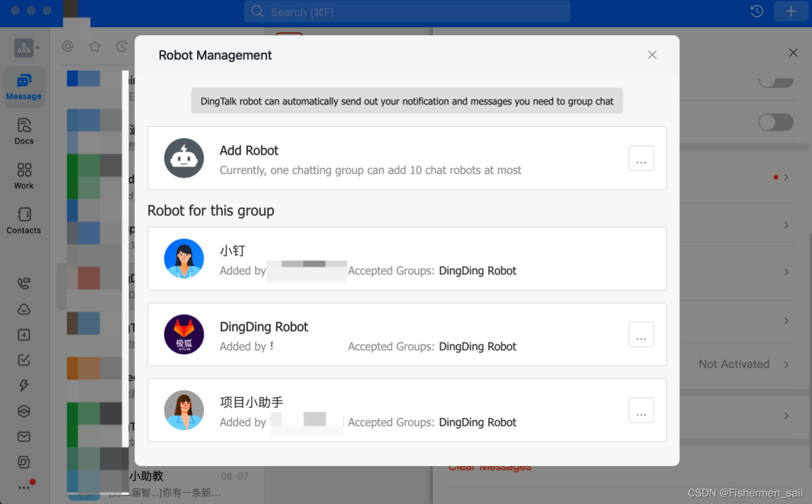This screenshot has width=812, height=504.
Task: Click the Robot for this group heading
Action: click(211, 211)
